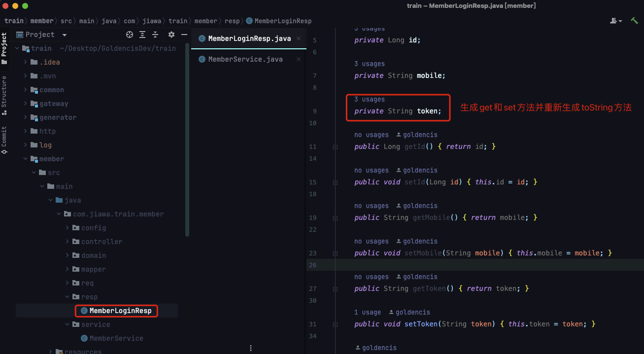Viewport: 644px width, 354px height.
Task: Collapse the service package
Action: pyautogui.click(x=68, y=324)
